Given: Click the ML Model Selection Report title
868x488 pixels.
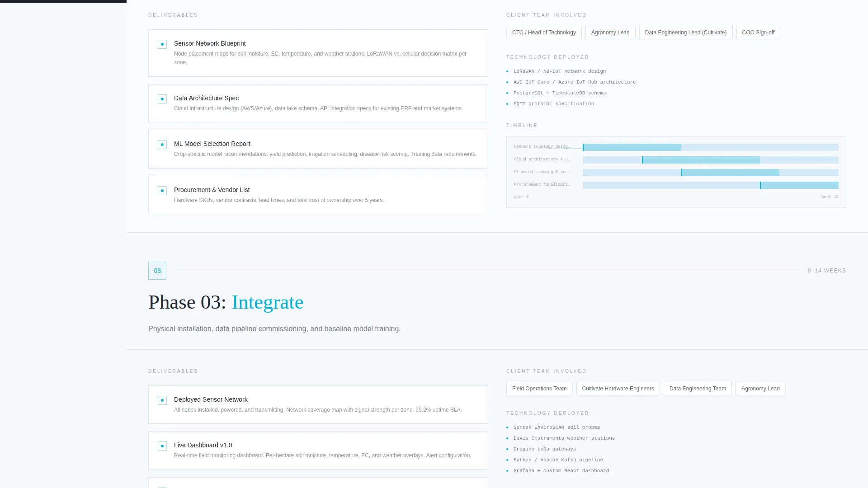Looking at the screenshot, I should 212,144.
